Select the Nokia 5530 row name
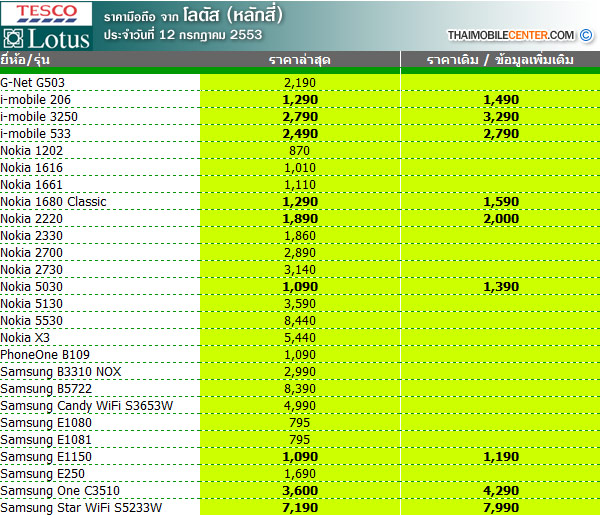Screen dimensions: 600x515 point(31,321)
